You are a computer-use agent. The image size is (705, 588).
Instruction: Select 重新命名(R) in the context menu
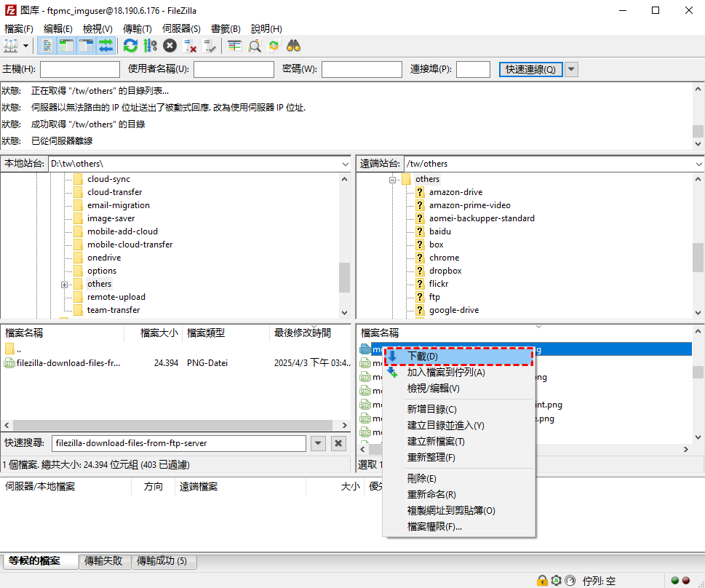(458, 494)
